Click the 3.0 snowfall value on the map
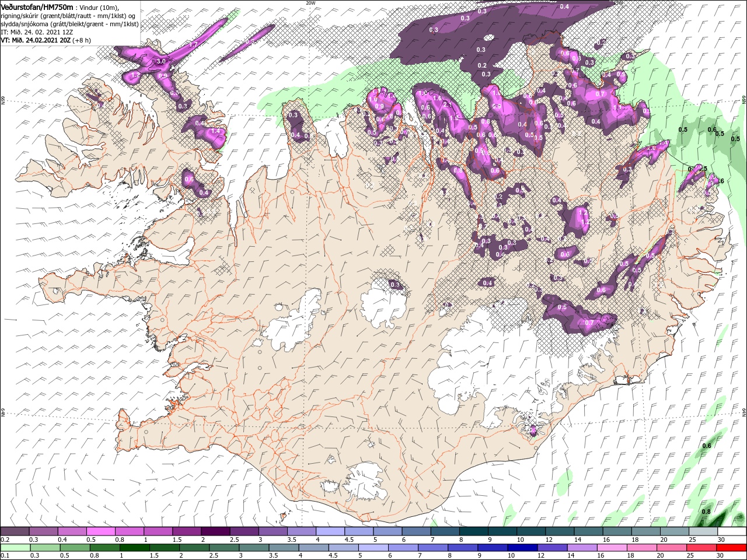 [162, 61]
